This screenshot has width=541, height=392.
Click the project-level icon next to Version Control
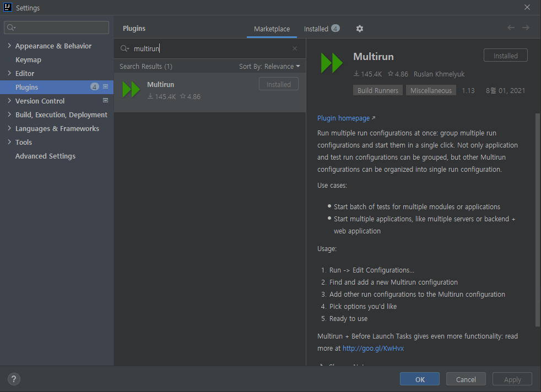click(x=106, y=101)
